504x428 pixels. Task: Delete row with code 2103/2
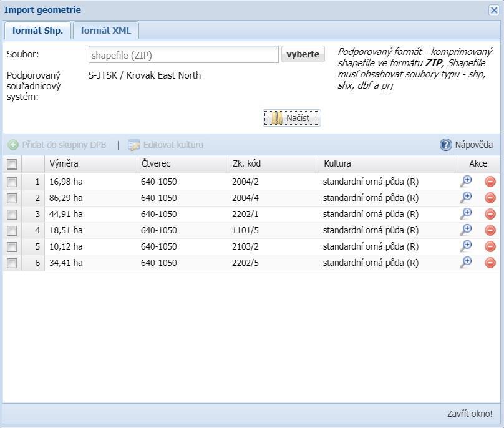(490, 246)
